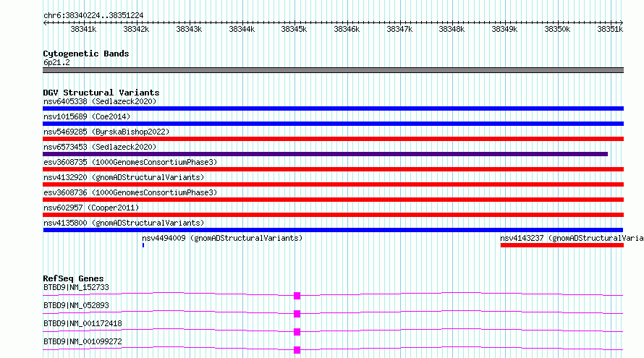Click the DGV Structural Variants track heading
644x358 pixels.
pyautogui.click(x=101, y=93)
